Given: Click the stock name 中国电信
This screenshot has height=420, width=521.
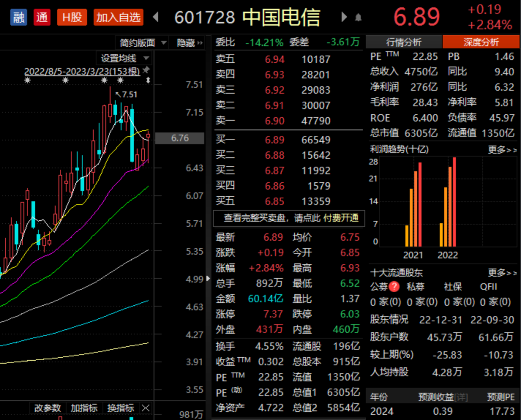Looking at the screenshot, I should 281,17.
